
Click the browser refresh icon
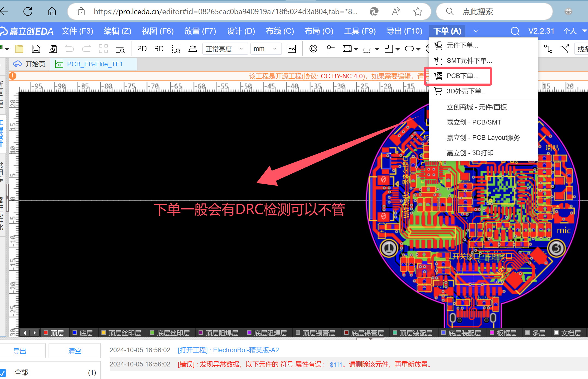pyautogui.click(x=28, y=11)
